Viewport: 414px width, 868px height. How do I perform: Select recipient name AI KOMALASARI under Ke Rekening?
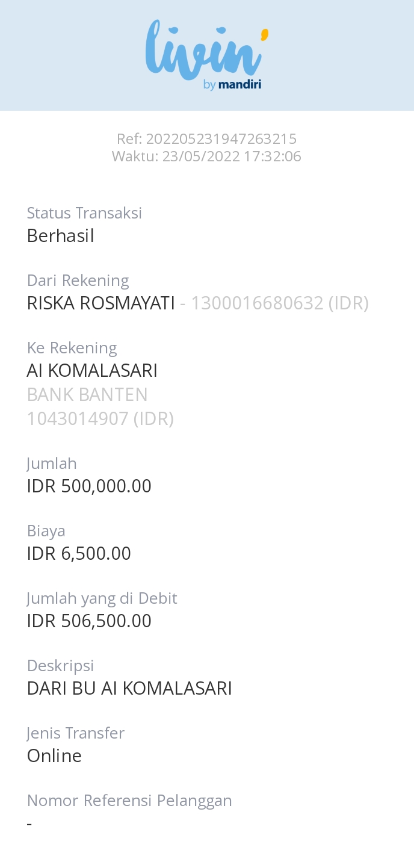tap(92, 371)
